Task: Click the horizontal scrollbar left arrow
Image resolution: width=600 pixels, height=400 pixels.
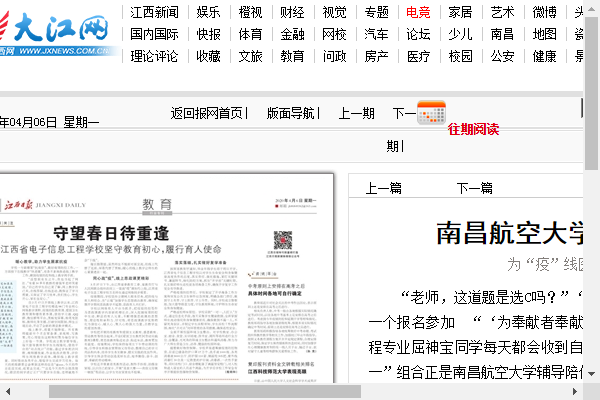Action: tap(7, 392)
